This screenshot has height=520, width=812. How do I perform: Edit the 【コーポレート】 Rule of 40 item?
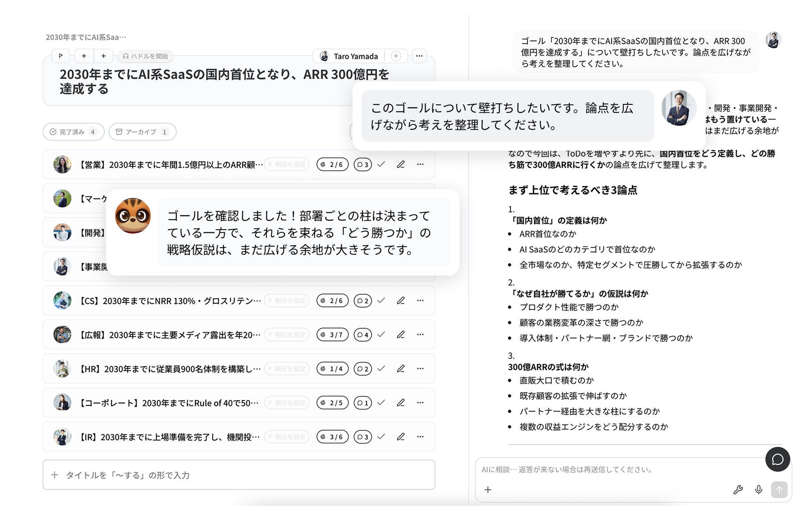[401, 403]
